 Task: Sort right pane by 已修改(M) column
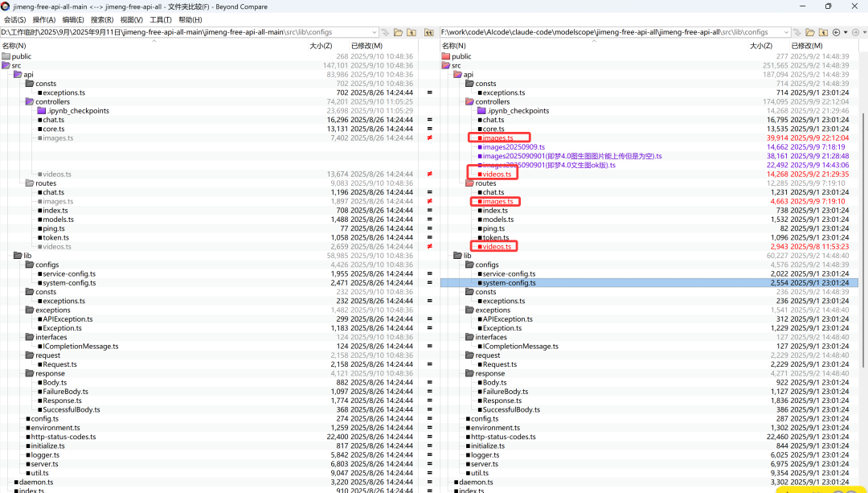click(x=807, y=45)
